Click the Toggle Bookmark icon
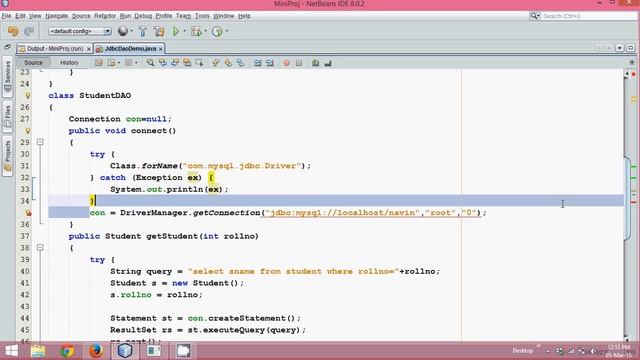Viewport: 640px width, 360px height. (x=240, y=63)
